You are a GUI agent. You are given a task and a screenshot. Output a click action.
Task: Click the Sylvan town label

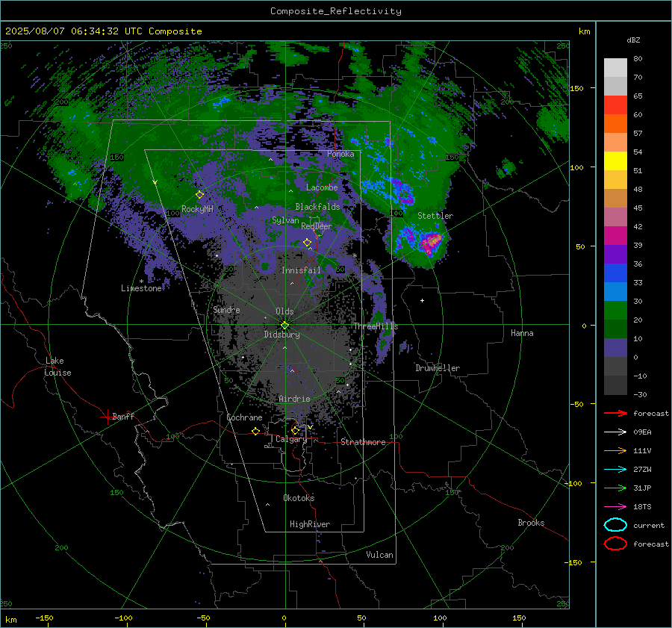click(285, 220)
